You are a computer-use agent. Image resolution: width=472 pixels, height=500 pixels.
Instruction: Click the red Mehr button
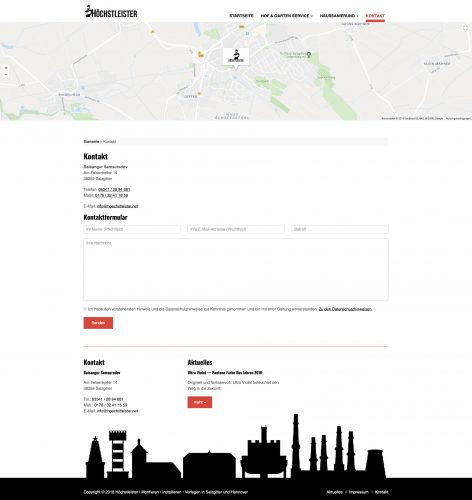point(200,402)
